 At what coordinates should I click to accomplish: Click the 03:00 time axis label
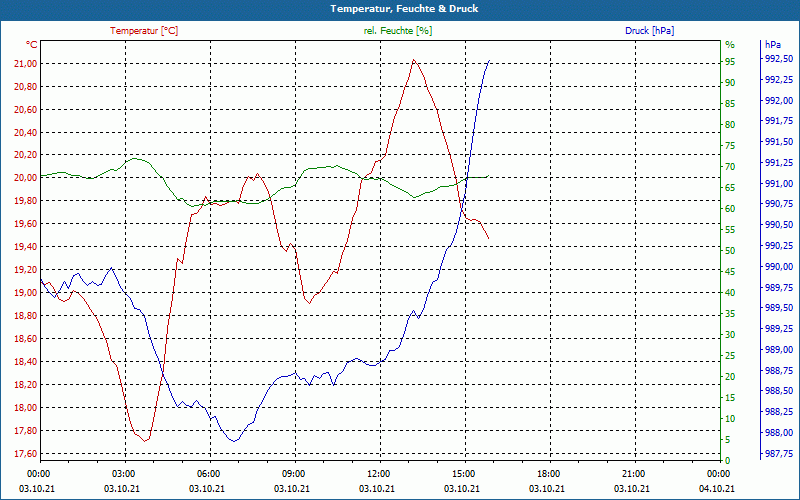tap(122, 474)
